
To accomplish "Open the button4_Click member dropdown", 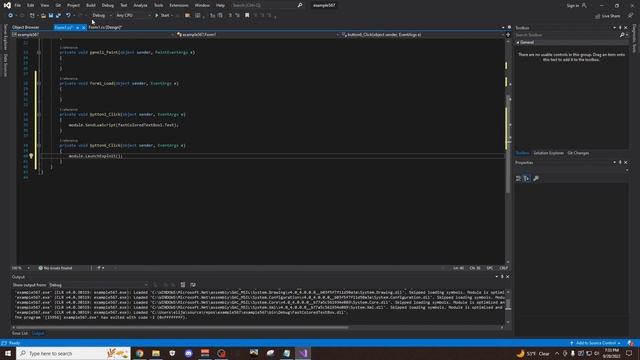I will pyautogui.click(x=422, y=35).
